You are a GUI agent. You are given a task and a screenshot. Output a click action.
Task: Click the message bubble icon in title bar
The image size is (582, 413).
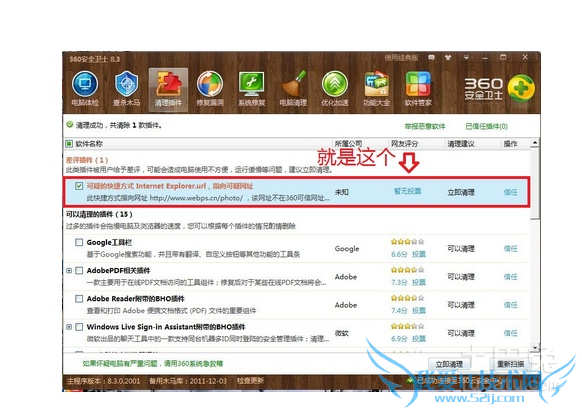click(431, 58)
